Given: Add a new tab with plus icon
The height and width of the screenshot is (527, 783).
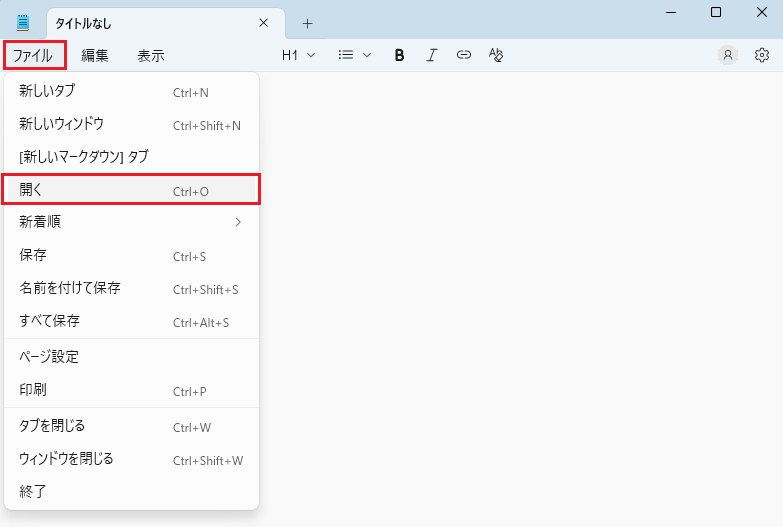Looking at the screenshot, I should 307,23.
